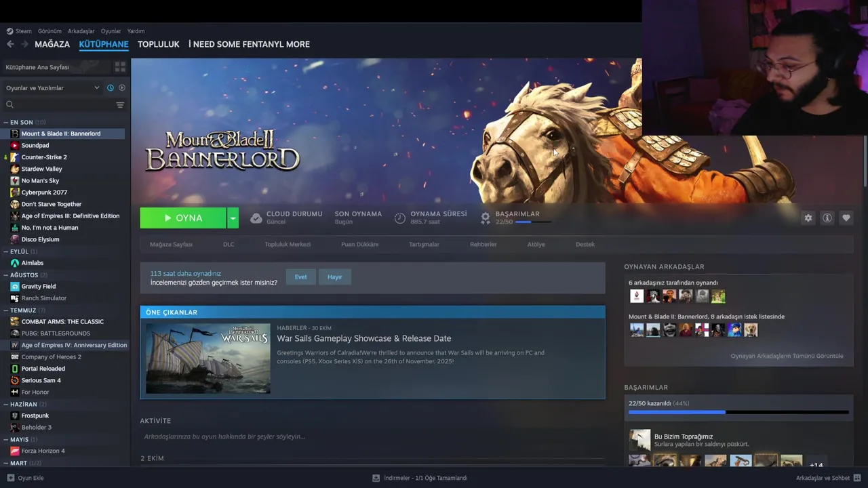The width and height of the screenshot is (868, 488).
Task: Go forward with the right arrow
Action: (x=24, y=44)
